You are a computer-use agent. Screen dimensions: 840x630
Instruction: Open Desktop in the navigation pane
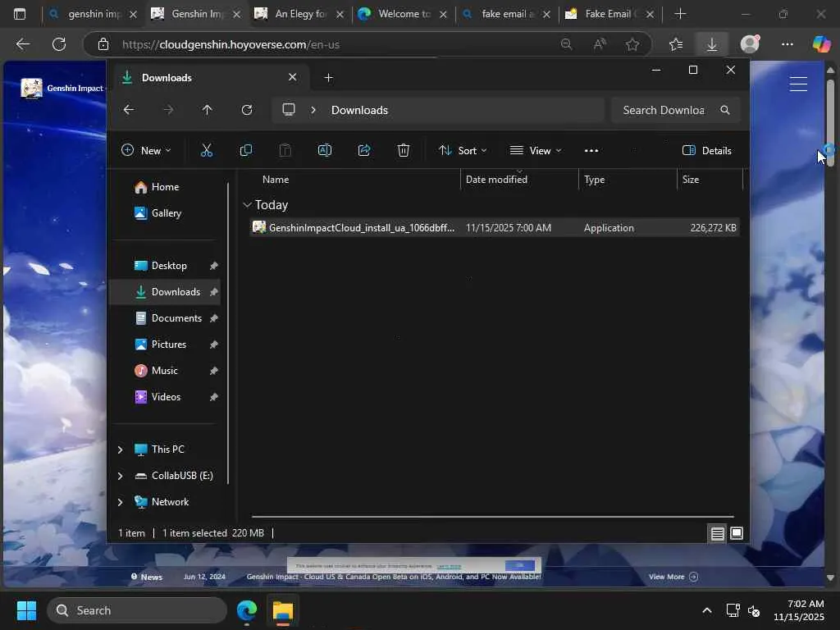(x=160, y=266)
